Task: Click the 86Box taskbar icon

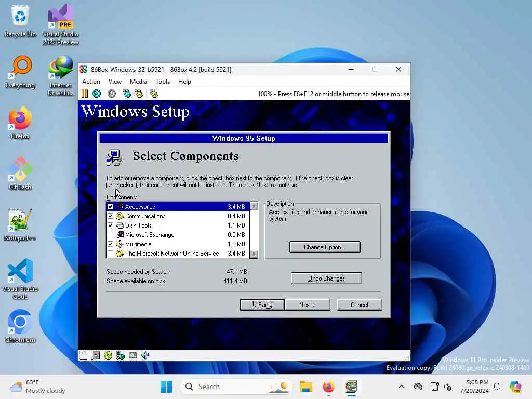Action: point(352,387)
